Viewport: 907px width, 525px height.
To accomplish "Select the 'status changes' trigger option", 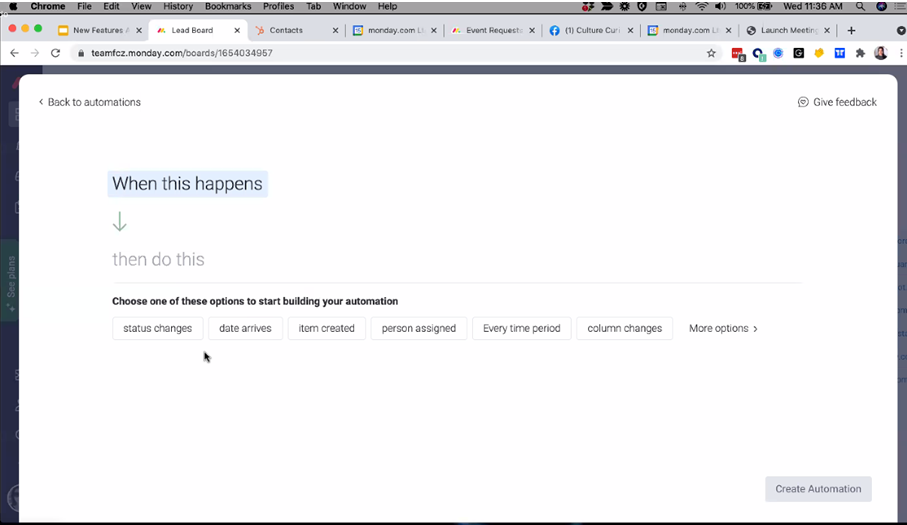I will tap(158, 328).
